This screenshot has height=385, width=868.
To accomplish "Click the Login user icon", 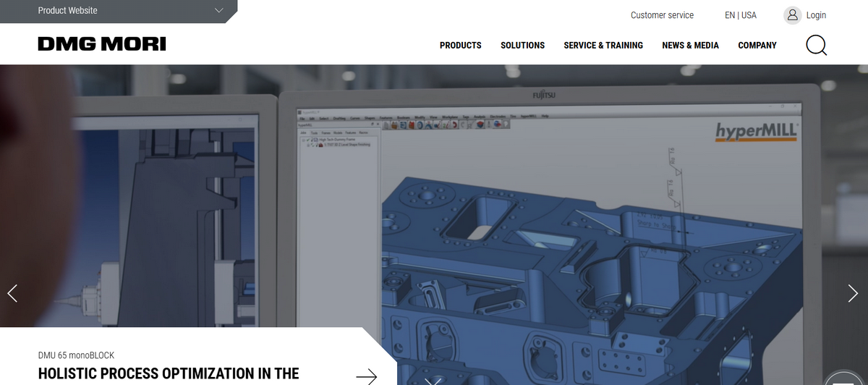I will point(793,15).
